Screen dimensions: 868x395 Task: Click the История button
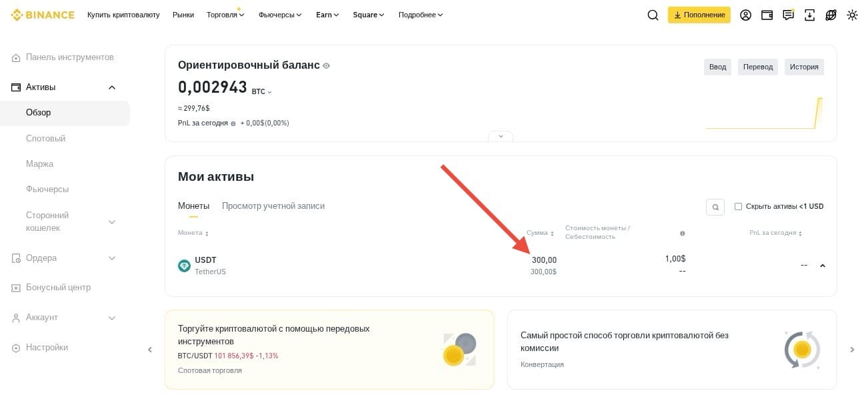[x=804, y=67]
